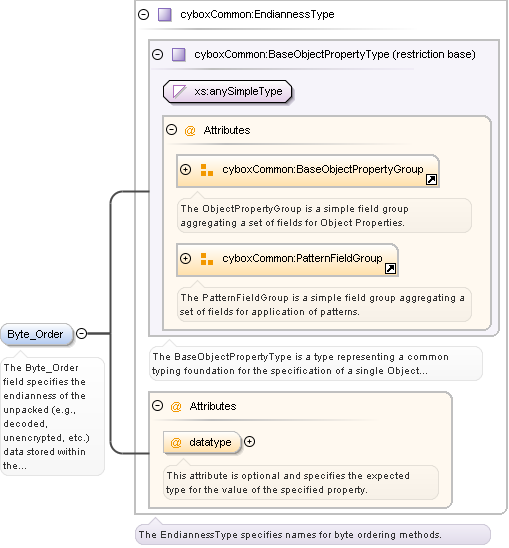Collapse the BaseObjectPropertyType restriction base node
509x548 pixels.
point(157,55)
